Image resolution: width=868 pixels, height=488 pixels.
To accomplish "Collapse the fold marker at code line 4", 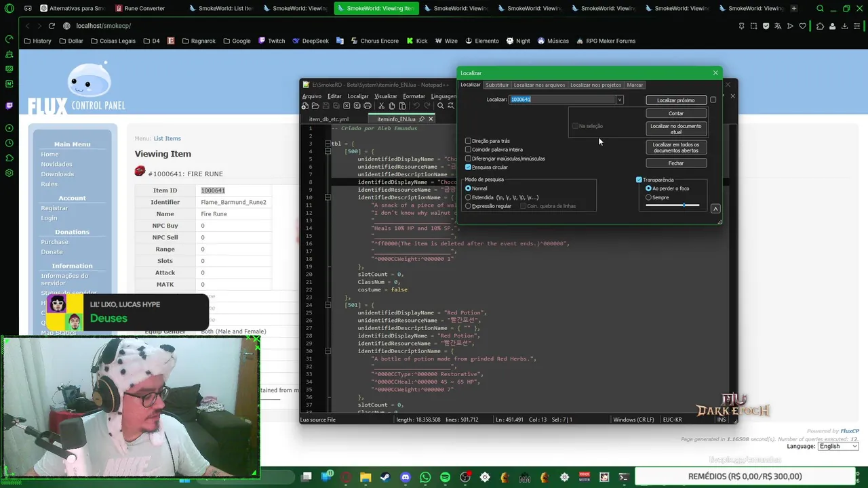I will pyautogui.click(x=328, y=151).
